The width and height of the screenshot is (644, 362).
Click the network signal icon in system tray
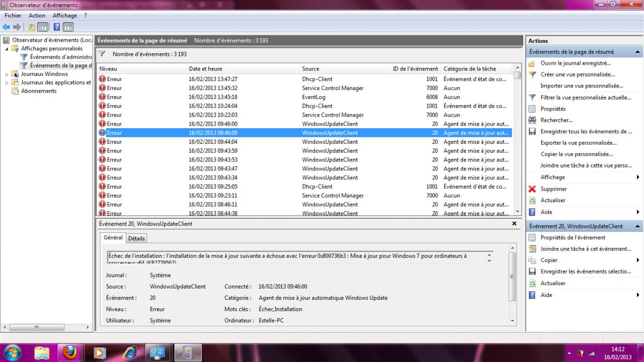[x=592, y=353]
